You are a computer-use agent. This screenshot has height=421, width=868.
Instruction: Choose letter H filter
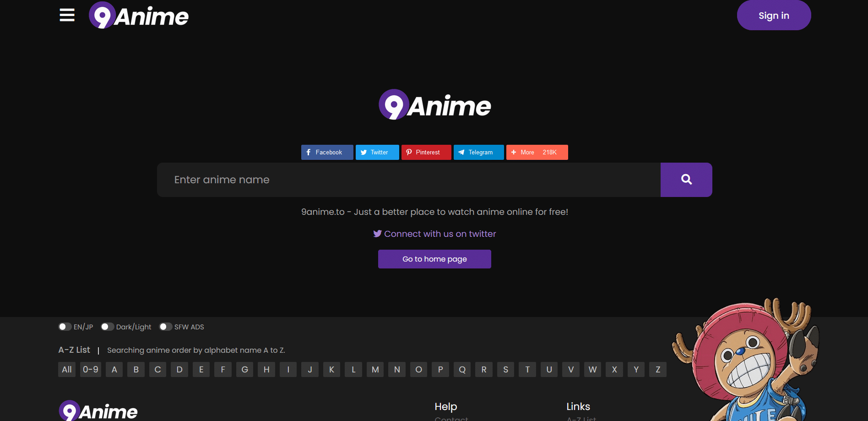pos(266,369)
